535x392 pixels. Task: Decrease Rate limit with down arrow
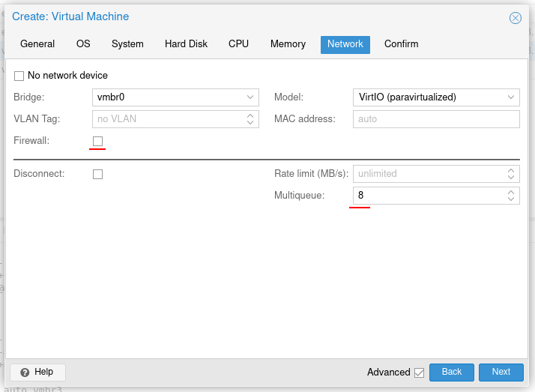click(x=511, y=177)
